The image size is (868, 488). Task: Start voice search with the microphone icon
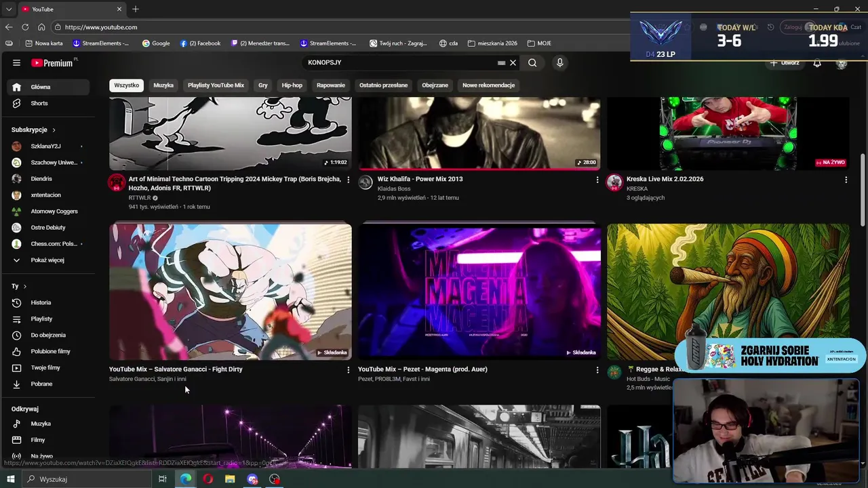tap(559, 62)
